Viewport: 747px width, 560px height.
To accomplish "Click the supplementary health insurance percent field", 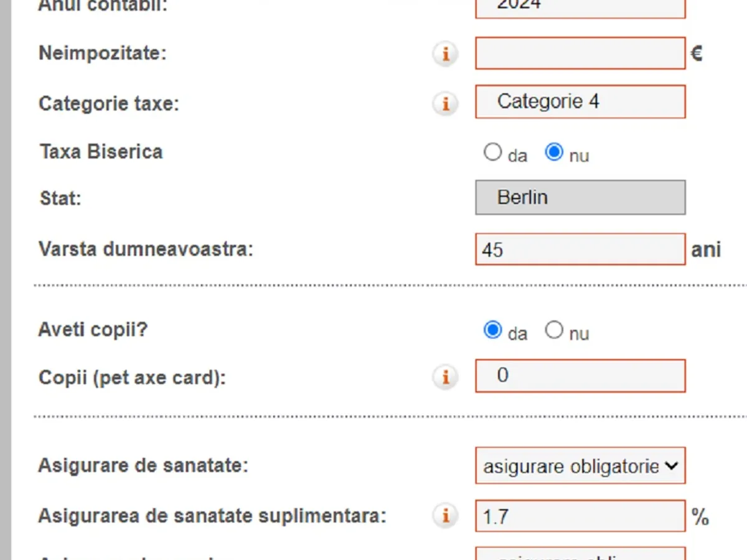I will point(580,516).
